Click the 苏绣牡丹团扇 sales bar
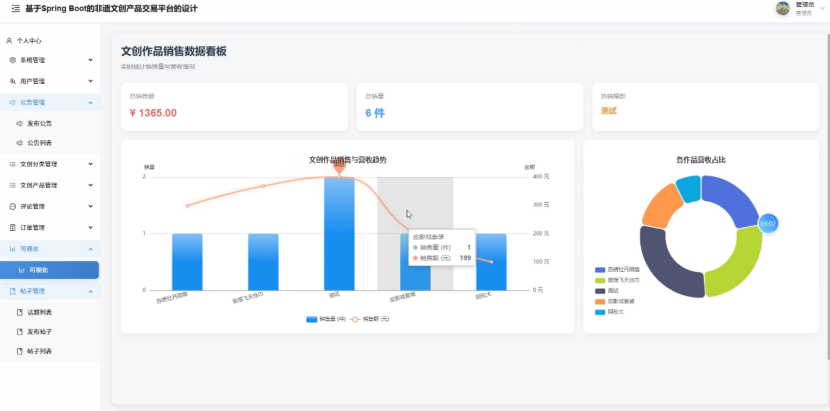The image size is (830, 411). pyautogui.click(x=187, y=262)
